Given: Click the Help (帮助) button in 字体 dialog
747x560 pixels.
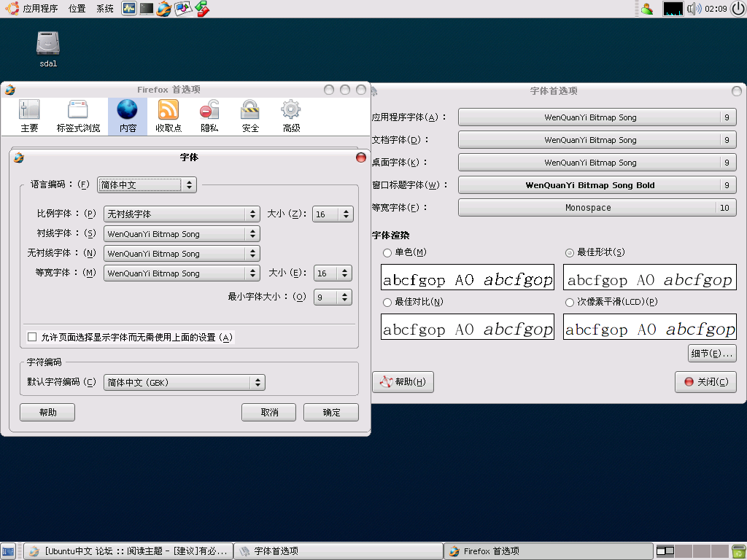Looking at the screenshot, I should [47, 413].
